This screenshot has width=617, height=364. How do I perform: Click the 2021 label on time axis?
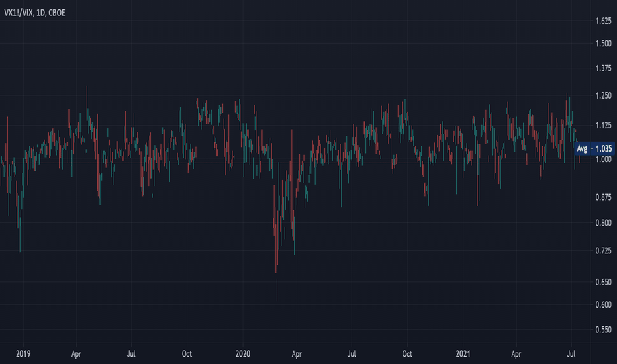(x=463, y=354)
